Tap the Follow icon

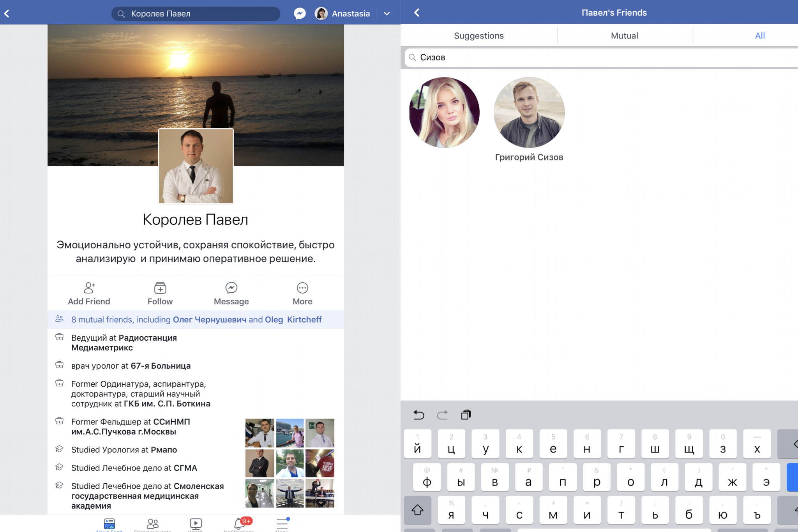point(160,288)
